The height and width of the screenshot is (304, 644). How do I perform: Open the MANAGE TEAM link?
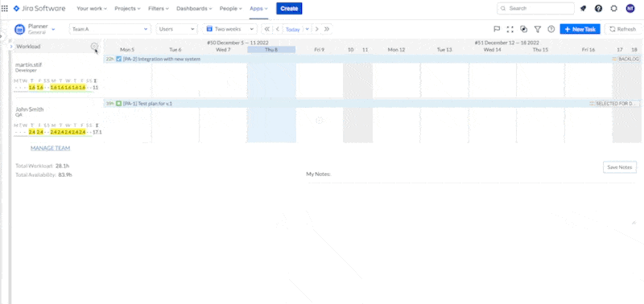pos(50,148)
